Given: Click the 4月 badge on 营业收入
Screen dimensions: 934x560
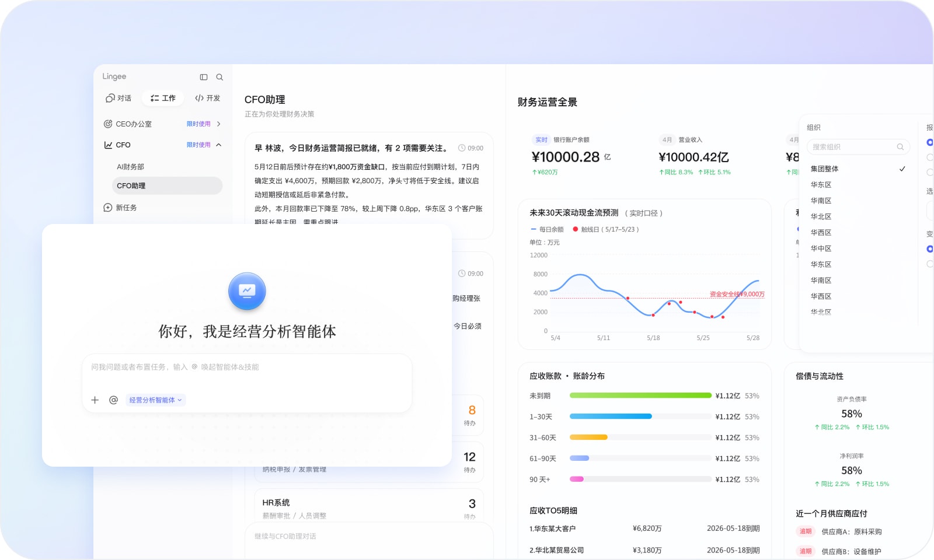Looking at the screenshot, I should (x=667, y=140).
